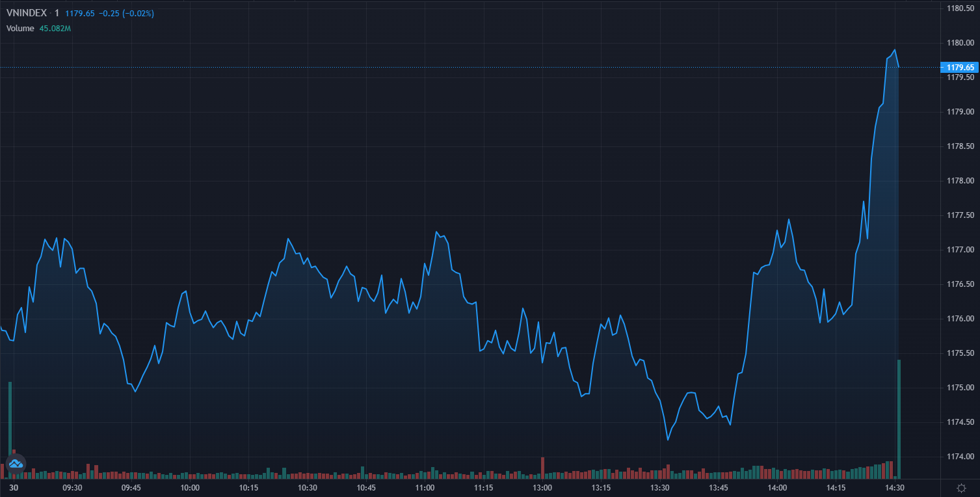The height and width of the screenshot is (497, 980).
Task: Click the date label 30 on time axis
Action: coord(13,488)
